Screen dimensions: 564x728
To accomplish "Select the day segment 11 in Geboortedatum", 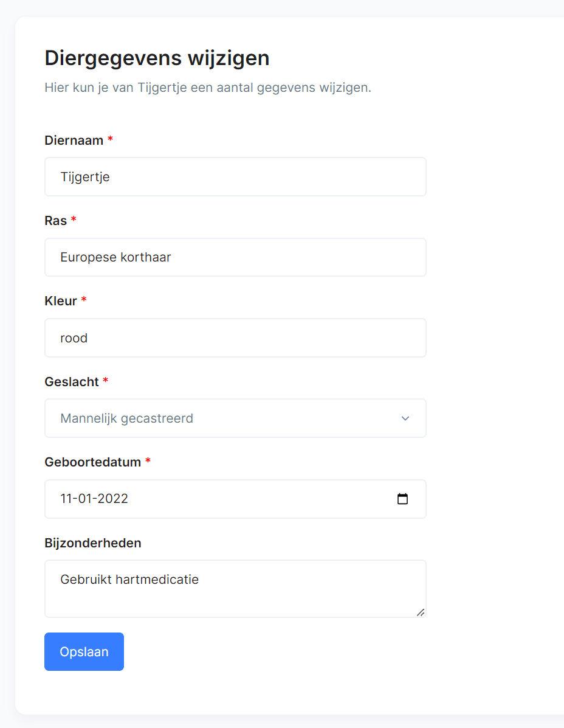I will pos(66,499).
